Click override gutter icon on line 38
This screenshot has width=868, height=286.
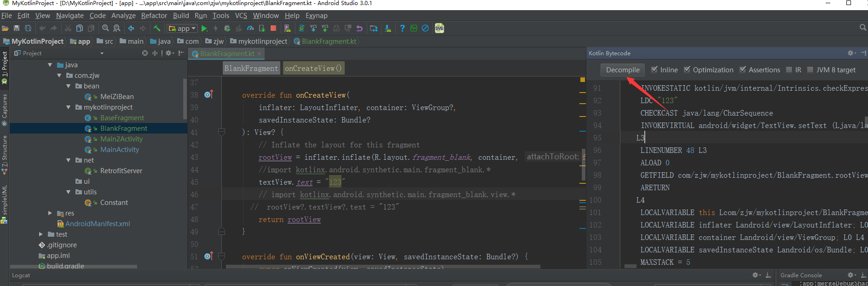[208, 94]
